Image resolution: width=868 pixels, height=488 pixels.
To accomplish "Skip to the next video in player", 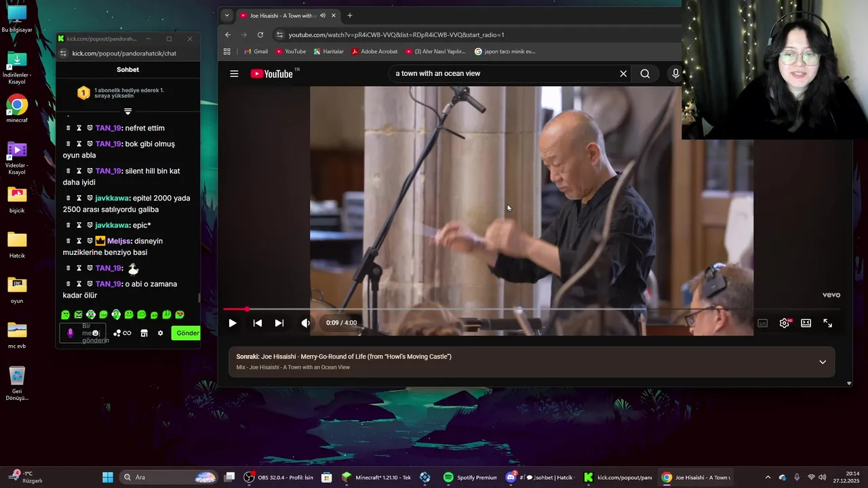I will [279, 323].
